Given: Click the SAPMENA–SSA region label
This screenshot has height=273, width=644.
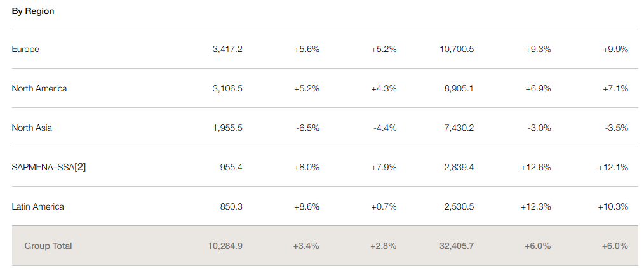Looking at the screenshot, I should 43,168.
